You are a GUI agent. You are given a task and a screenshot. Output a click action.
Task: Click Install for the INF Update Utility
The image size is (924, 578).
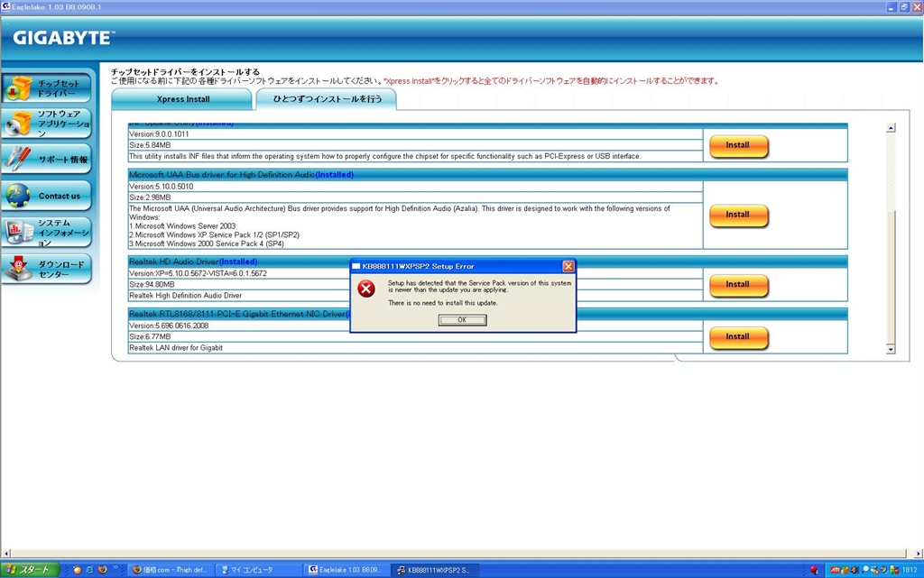click(738, 145)
